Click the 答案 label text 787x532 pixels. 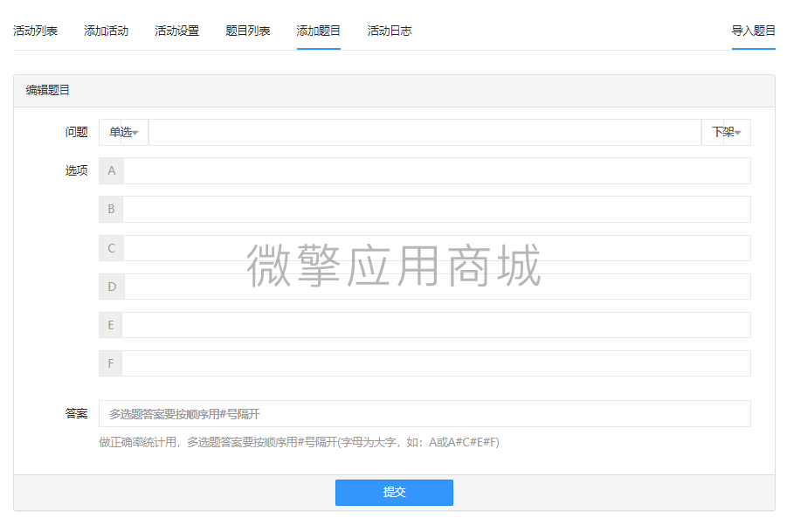point(76,413)
